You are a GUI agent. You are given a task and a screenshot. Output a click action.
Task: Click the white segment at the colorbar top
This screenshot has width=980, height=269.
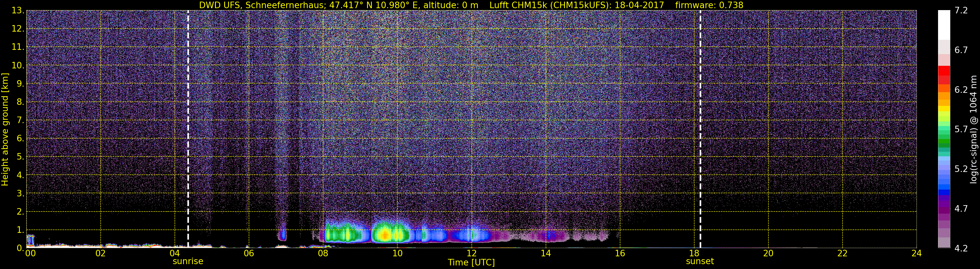944,25
